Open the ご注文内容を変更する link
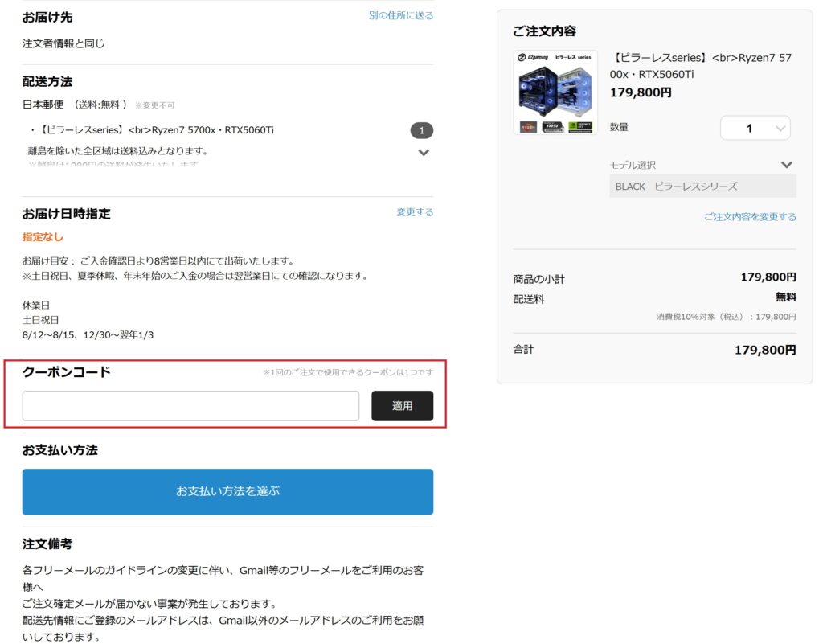 (x=750, y=217)
